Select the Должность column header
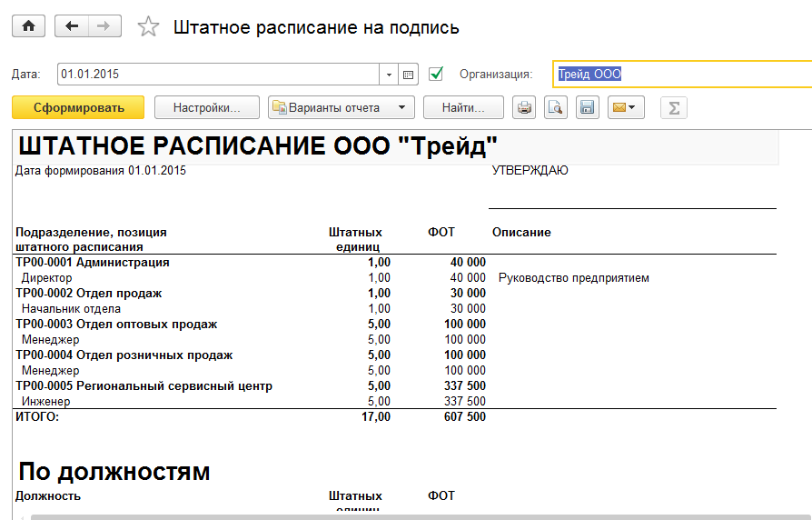 pos(47,496)
